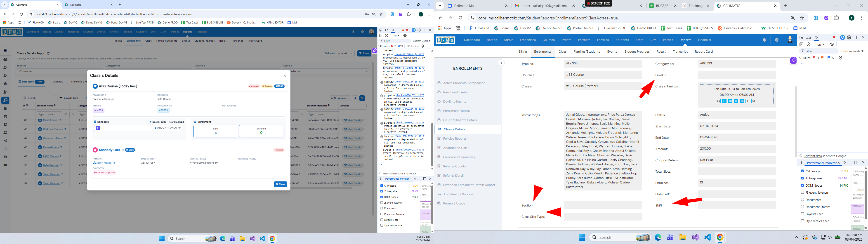Switch to the Student Progress tab

pos(637,52)
